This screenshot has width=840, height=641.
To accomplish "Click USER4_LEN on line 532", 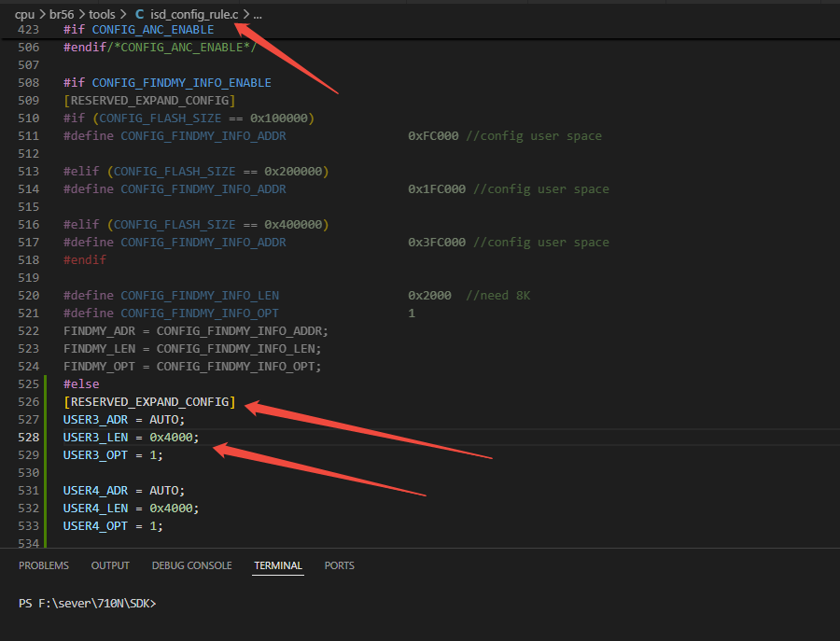I will coord(95,508).
